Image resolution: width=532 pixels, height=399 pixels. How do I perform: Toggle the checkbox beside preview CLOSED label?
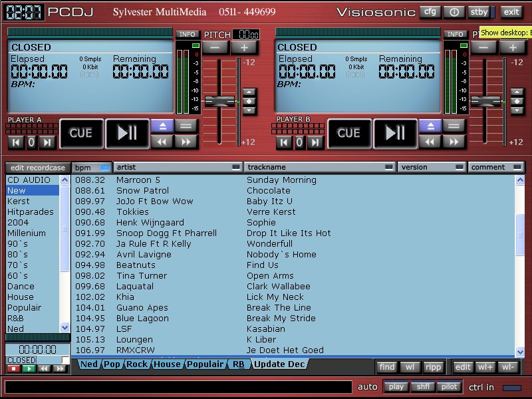tap(65, 360)
